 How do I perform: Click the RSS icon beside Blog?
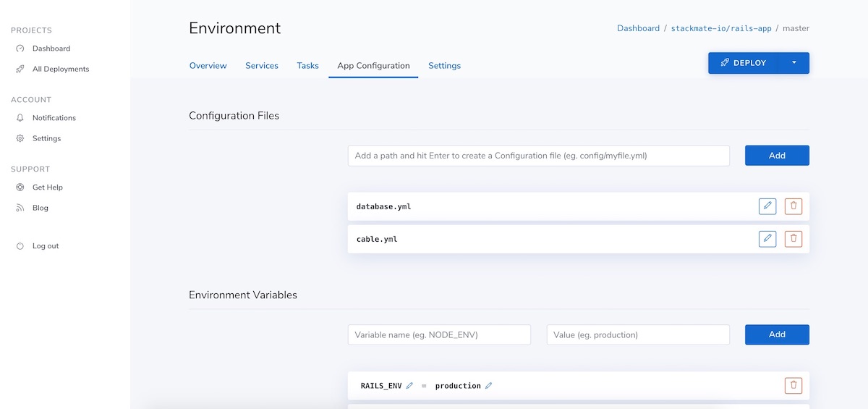coord(20,208)
